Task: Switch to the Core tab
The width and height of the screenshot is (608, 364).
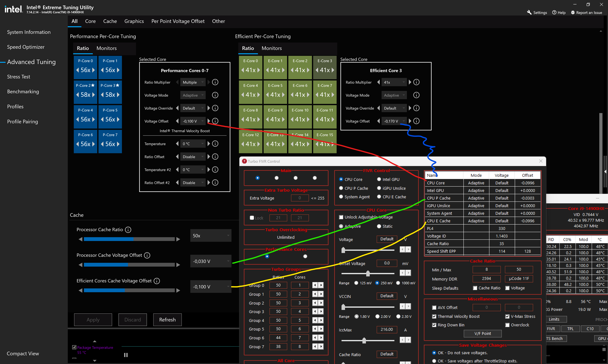Action: [x=90, y=21]
